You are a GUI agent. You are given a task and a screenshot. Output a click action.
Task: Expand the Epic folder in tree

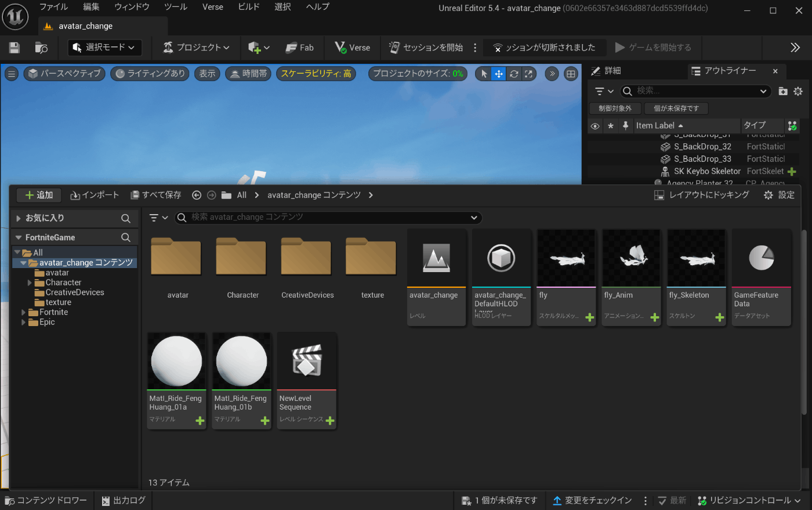24,322
